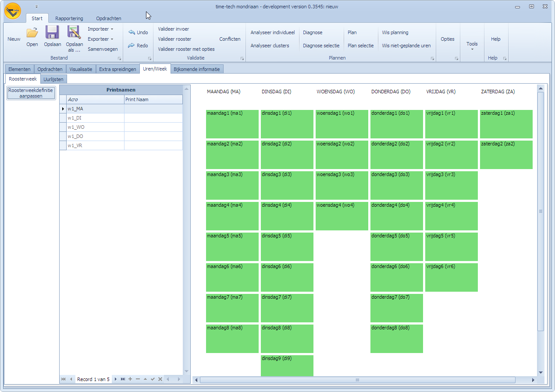Open the Opties button
The height and width of the screenshot is (392, 555).
448,39
